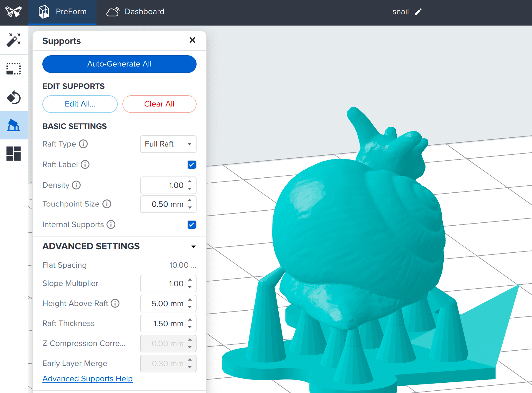Show info about Raft Type

[x=84, y=144]
